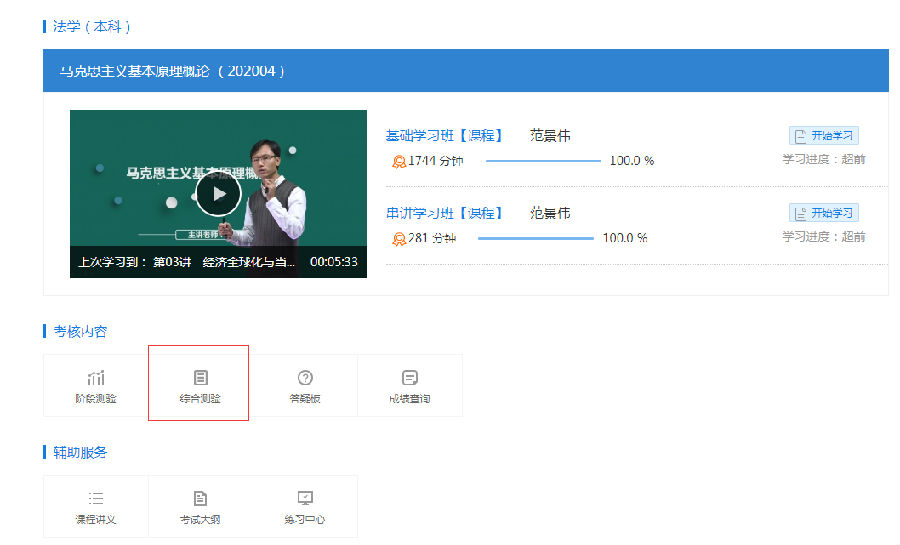Image resolution: width=900 pixels, height=545 pixels.
Task: Click teacher name 范景伟 beside 基础学习班
Action: click(x=550, y=136)
